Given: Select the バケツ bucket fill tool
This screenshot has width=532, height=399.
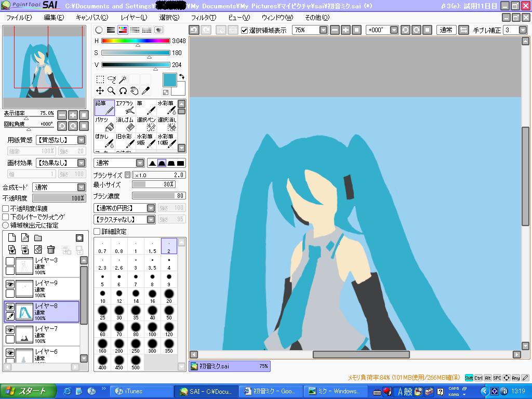Looking at the screenshot, I should [x=104, y=124].
